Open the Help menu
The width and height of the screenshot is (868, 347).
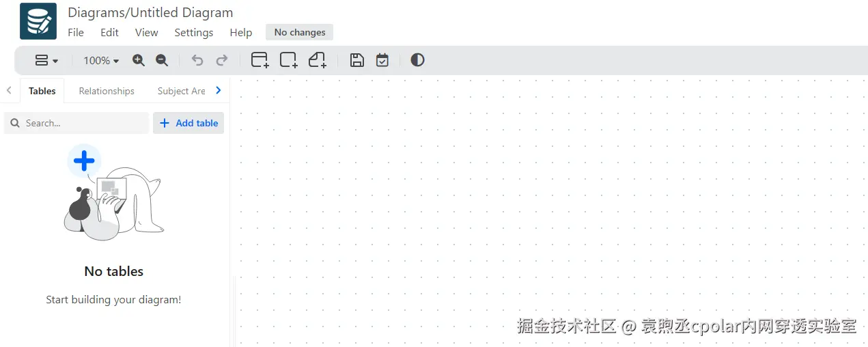[x=241, y=32]
